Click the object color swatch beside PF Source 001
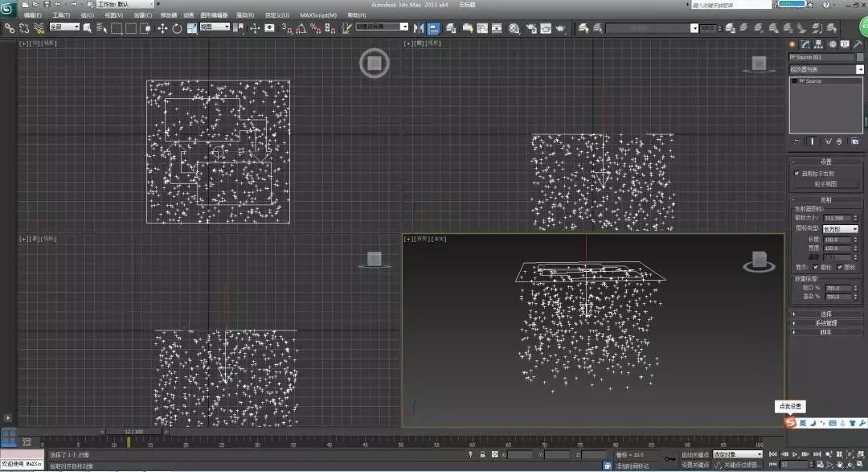Image resolution: width=868 pixels, height=472 pixels. pos(860,57)
